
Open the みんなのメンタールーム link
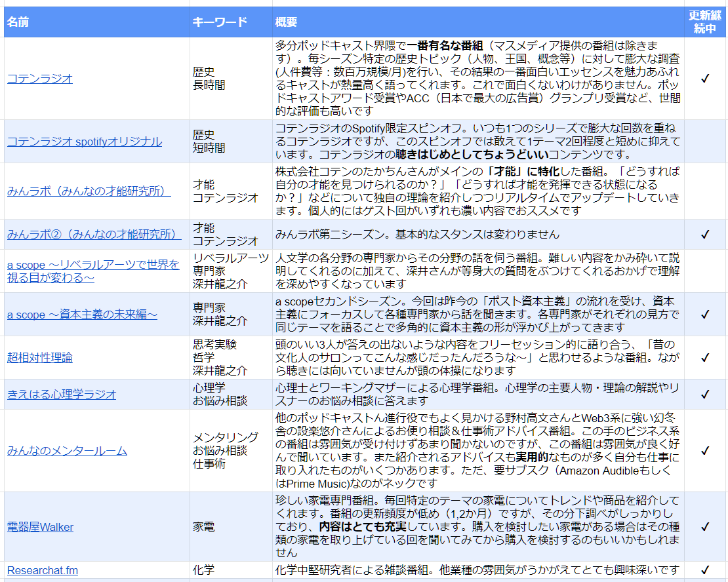point(67,451)
